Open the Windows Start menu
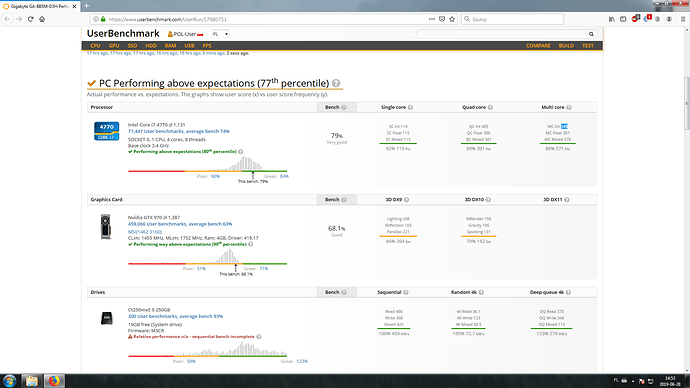Screen dimensions: 690x388 (x=9, y=381)
